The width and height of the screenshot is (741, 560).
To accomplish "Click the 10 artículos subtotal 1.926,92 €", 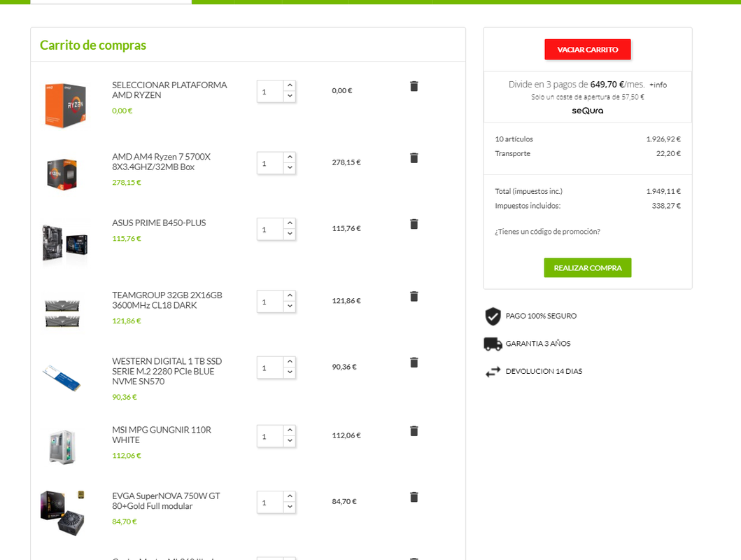I will (x=663, y=139).
